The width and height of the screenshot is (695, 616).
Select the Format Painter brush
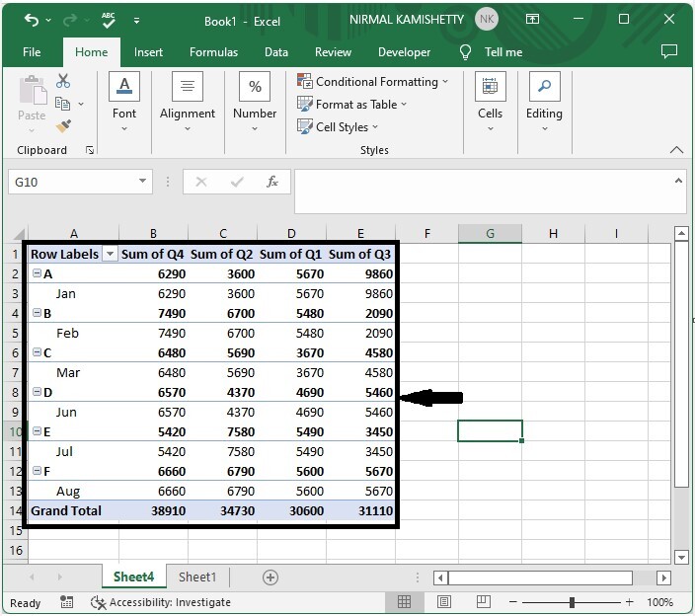(63, 126)
